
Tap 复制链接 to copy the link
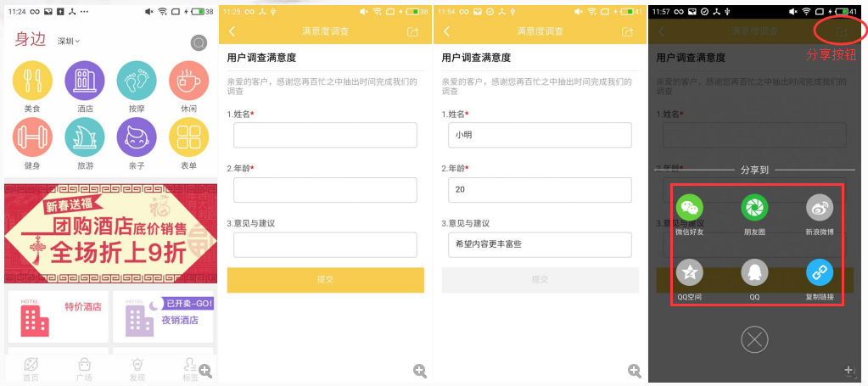pyautogui.click(x=819, y=272)
